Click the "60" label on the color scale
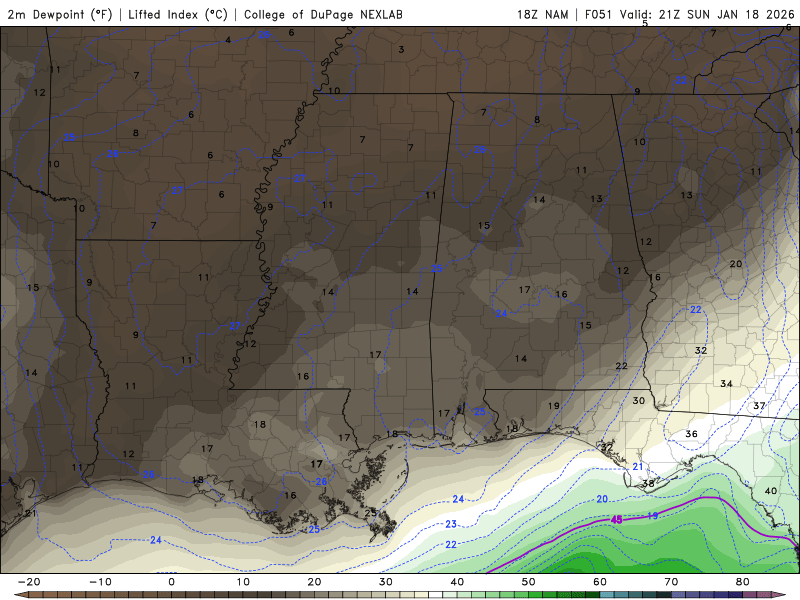 click(x=600, y=582)
